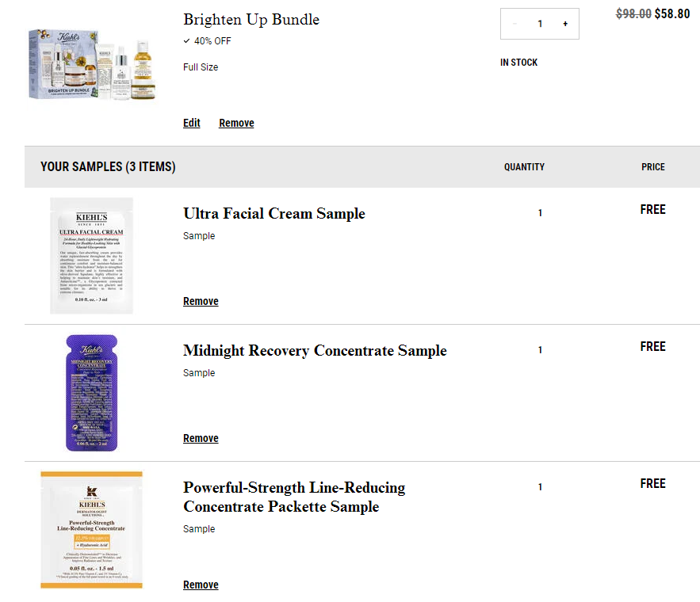Edit the Brighten Up Bundle item
The image size is (700, 602).
[192, 123]
